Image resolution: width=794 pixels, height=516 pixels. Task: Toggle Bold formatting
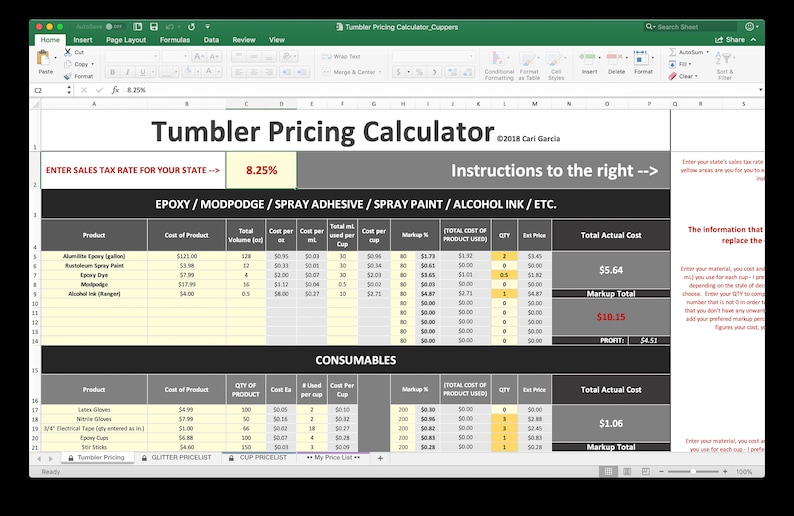tap(112, 72)
